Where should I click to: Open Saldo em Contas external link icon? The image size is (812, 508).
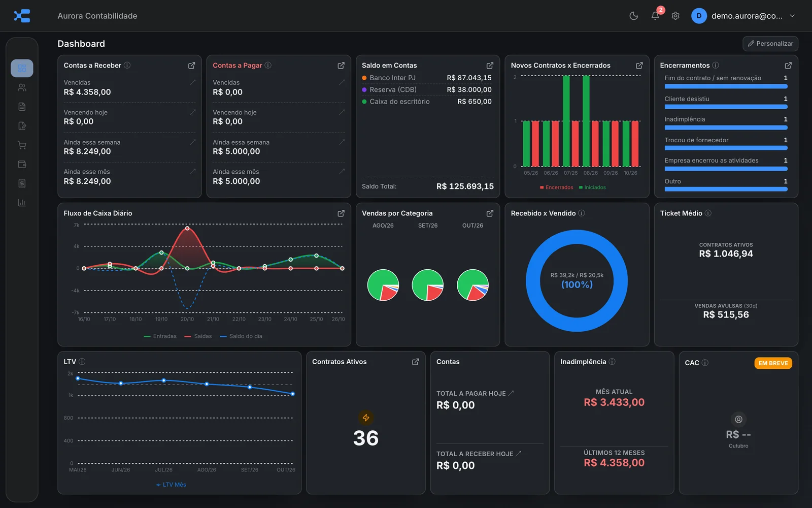tap(490, 66)
